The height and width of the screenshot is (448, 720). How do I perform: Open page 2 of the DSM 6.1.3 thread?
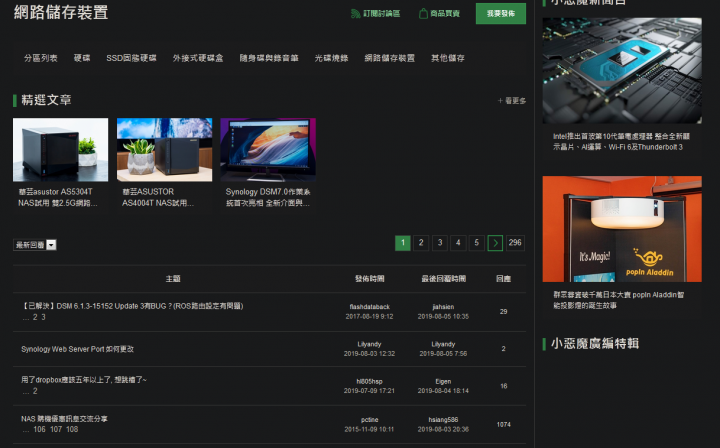click(35, 317)
